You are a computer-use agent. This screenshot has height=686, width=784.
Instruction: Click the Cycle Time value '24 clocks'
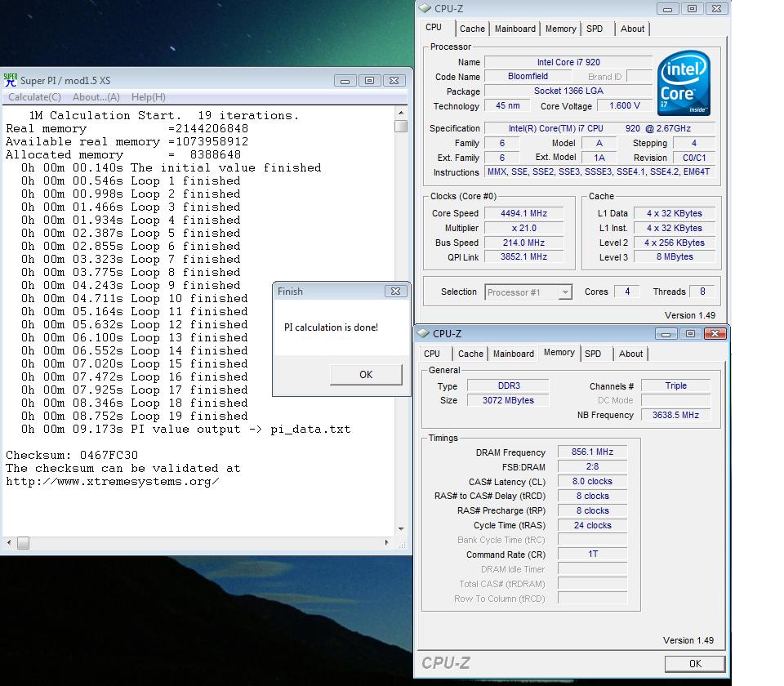coord(593,525)
